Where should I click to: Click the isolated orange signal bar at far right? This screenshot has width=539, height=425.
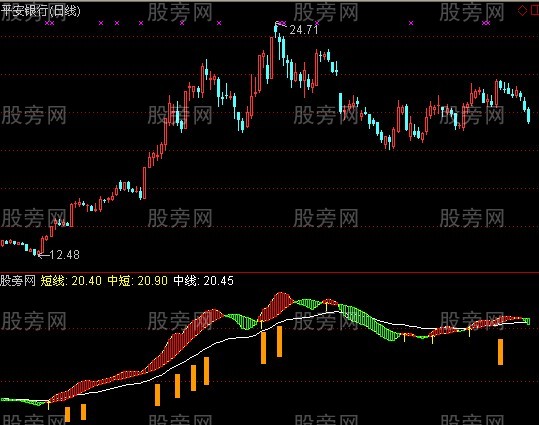point(500,352)
